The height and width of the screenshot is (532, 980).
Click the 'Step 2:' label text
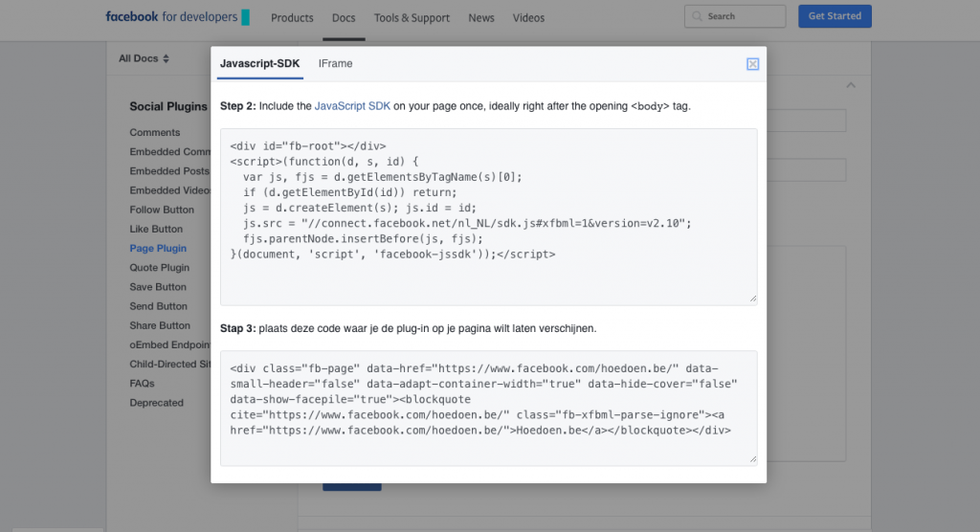[x=238, y=106]
